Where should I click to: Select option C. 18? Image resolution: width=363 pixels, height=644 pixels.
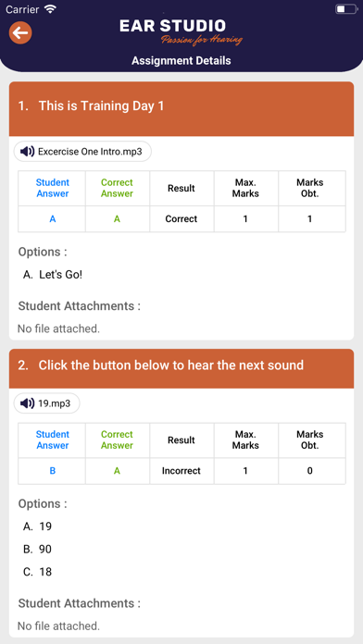tap(37, 572)
